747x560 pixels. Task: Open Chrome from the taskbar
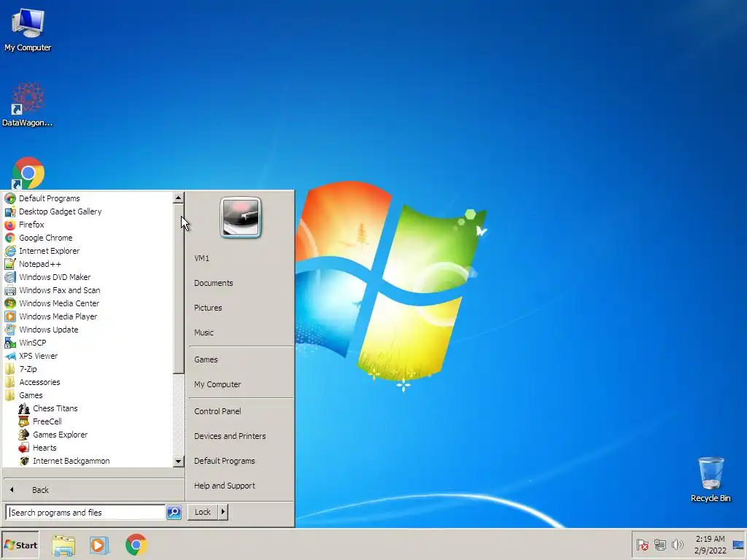(136, 545)
